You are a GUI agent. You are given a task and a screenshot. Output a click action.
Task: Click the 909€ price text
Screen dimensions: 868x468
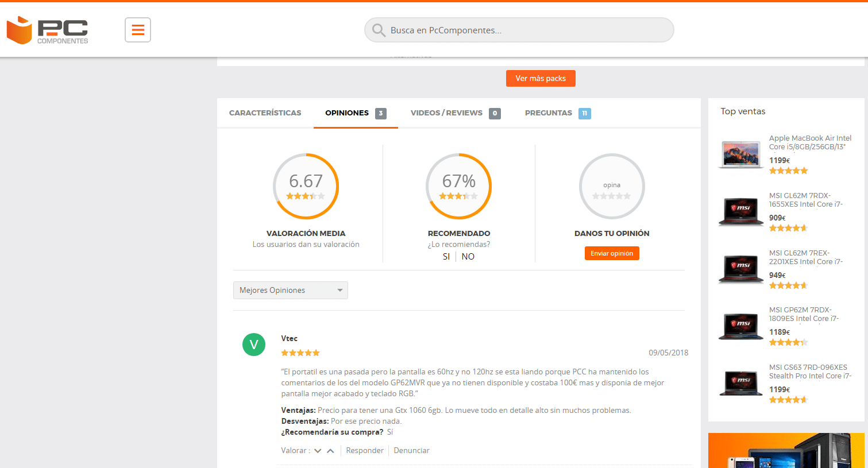[x=777, y=218]
